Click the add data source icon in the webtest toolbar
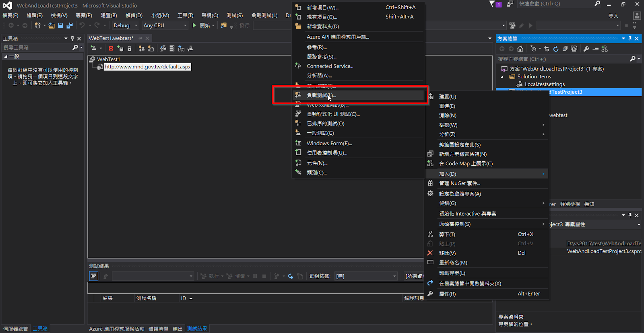 (x=120, y=48)
